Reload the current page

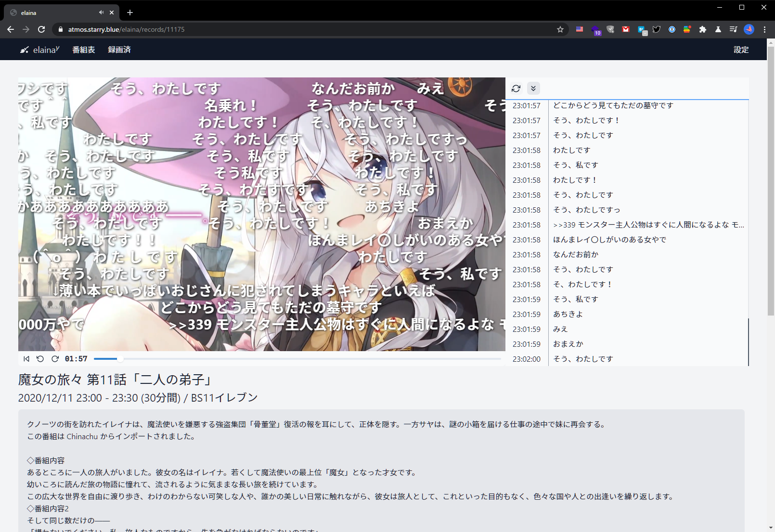point(41,29)
